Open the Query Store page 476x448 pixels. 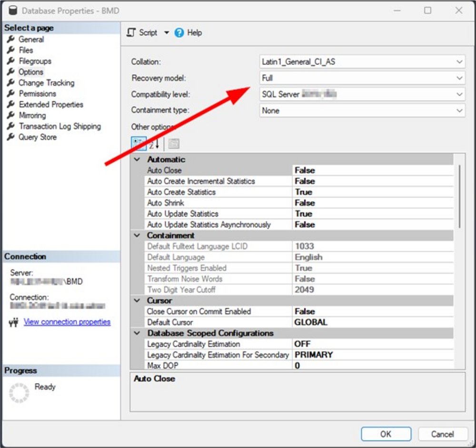37,137
